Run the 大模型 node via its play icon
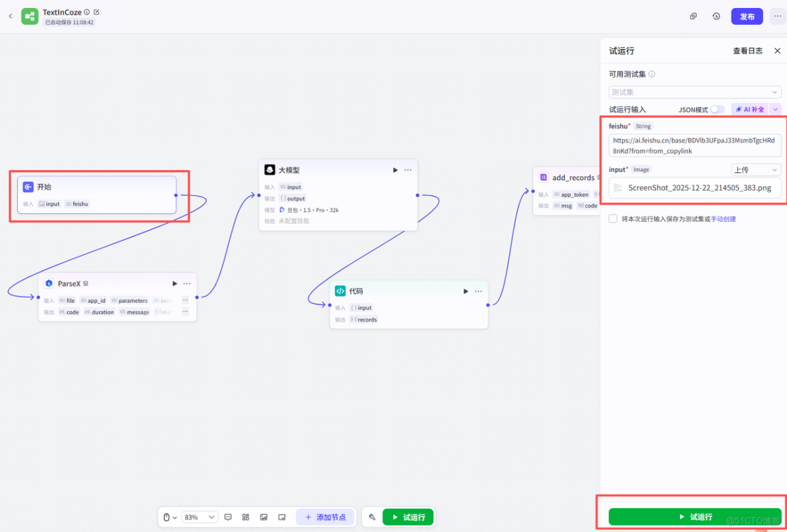The image size is (787, 532). pos(395,169)
